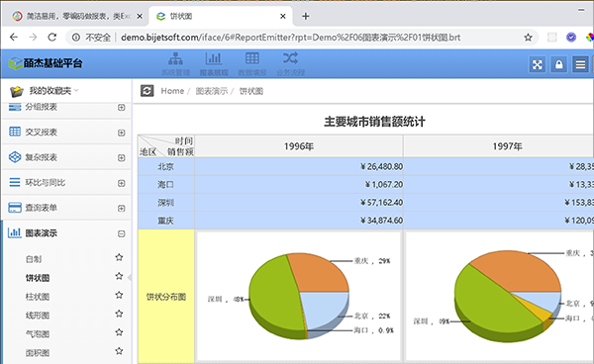This screenshot has width=594, height=364.
Task: Open the 系统管理 org-chart icon
Action: pyautogui.click(x=175, y=58)
